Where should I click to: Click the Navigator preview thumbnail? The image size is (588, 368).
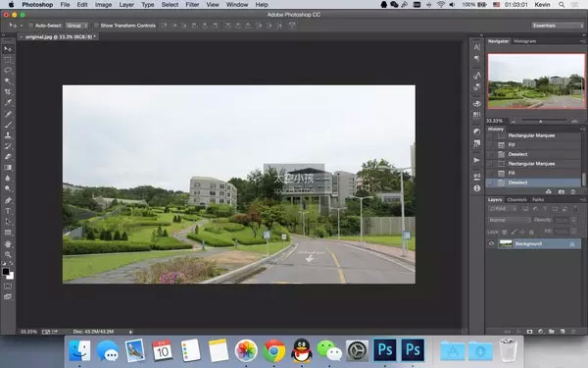point(536,81)
